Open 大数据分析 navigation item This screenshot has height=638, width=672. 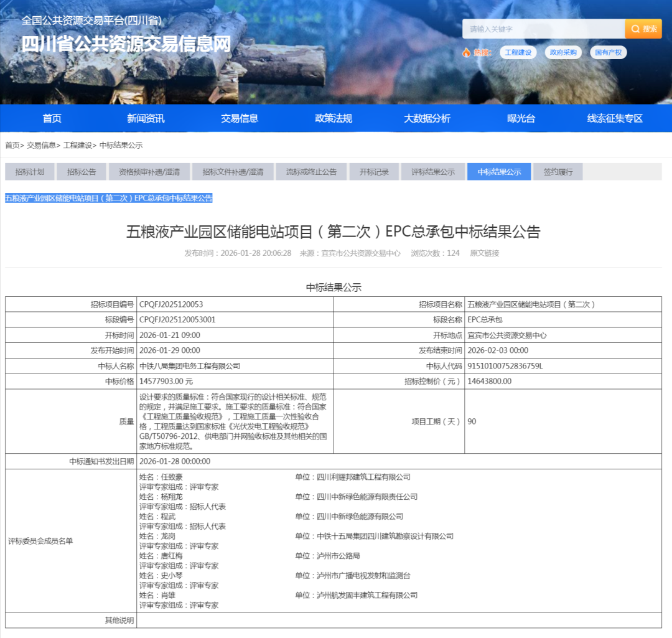427,118
